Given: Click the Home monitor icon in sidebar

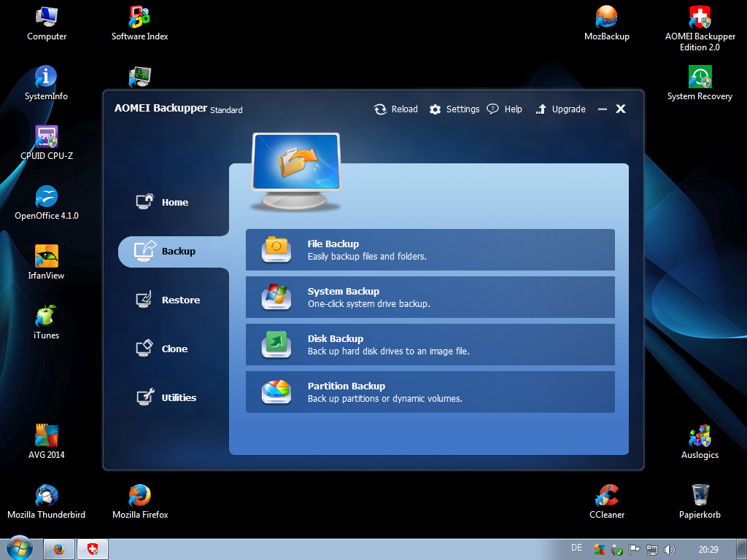Looking at the screenshot, I should click(145, 201).
